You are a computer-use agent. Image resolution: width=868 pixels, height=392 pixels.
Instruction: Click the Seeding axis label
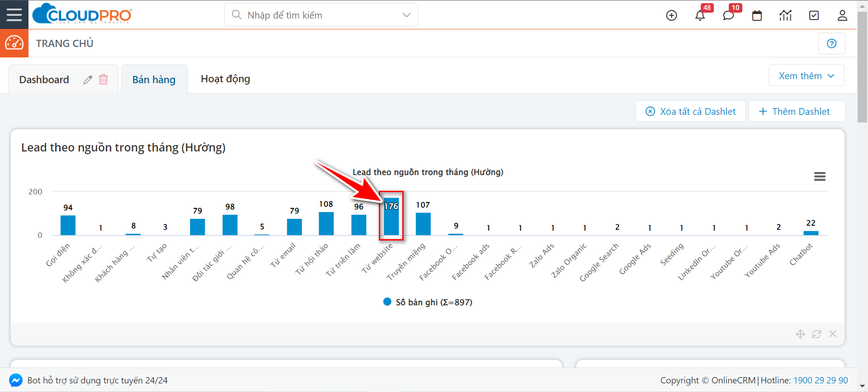(x=672, y=254)
